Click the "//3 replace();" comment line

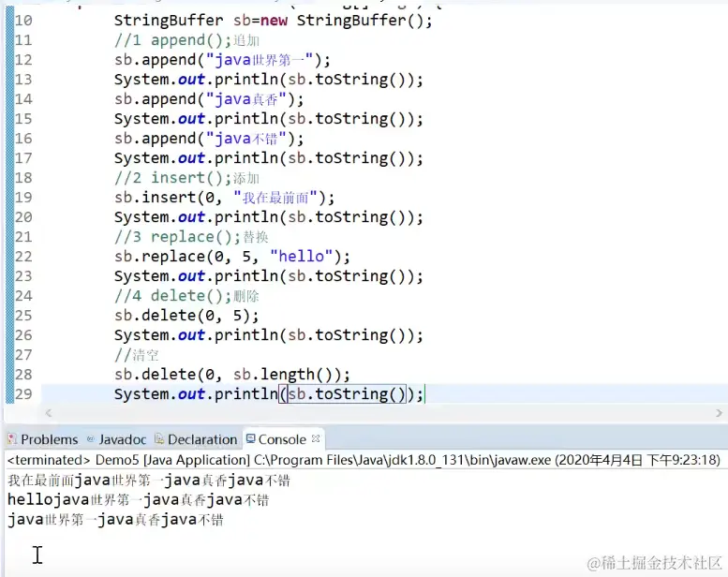(191, 237)
